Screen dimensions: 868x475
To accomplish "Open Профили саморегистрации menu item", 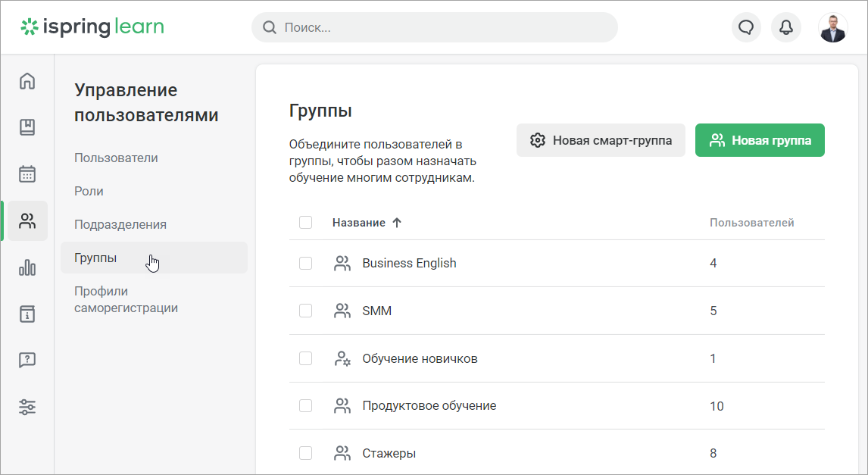I will [x=126, y=299].
